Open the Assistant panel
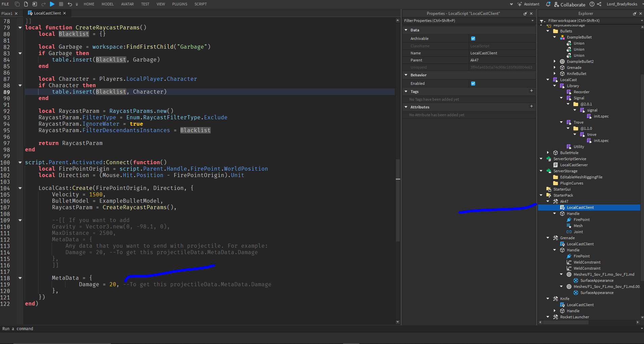 [529, 4]
